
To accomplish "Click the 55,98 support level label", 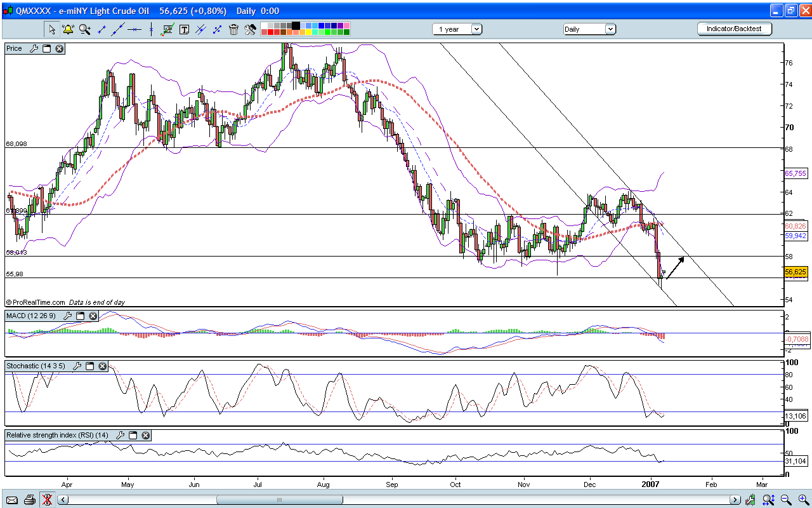I will [15, 274].
